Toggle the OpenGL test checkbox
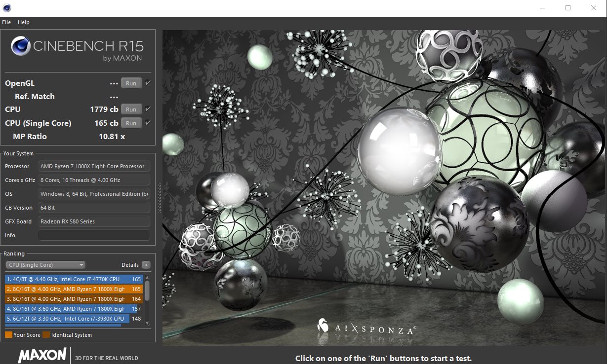Image resolution: width=607 pixels, height=364 pixels. pyautogui.click(x=148, y=83)
